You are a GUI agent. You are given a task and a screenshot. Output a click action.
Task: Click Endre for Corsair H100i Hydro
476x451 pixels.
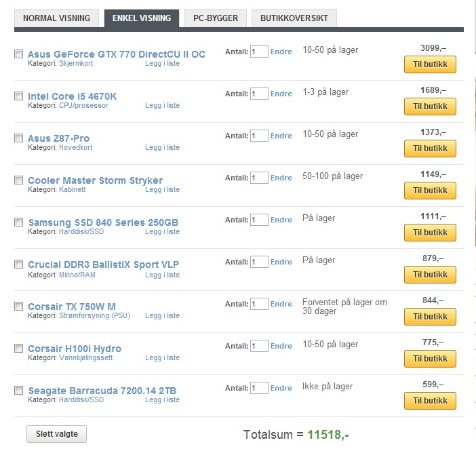tap(281, 346)
